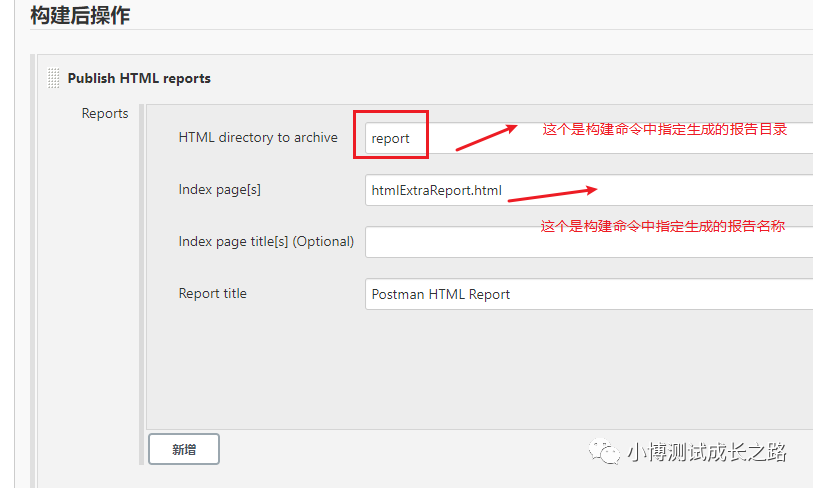This screenshot has height=488, width=813.
Task: Click the Report title input field
Action: pos(589,294)
